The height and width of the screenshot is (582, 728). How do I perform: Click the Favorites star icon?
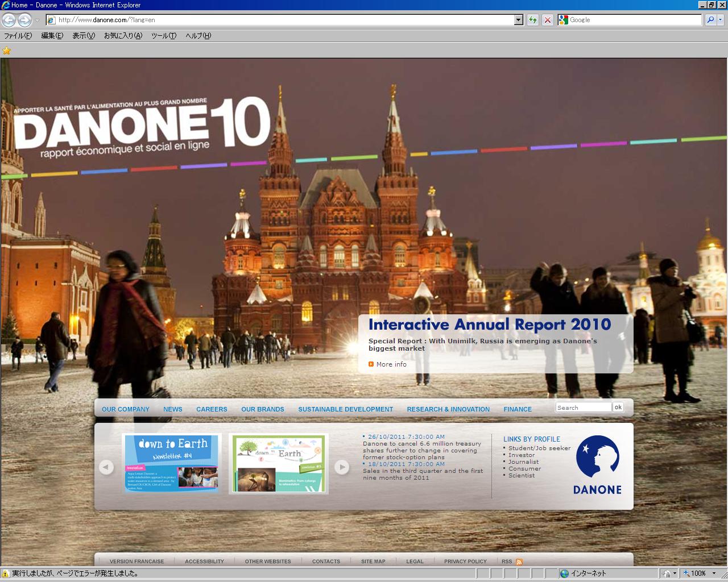[x=7, y=51]
